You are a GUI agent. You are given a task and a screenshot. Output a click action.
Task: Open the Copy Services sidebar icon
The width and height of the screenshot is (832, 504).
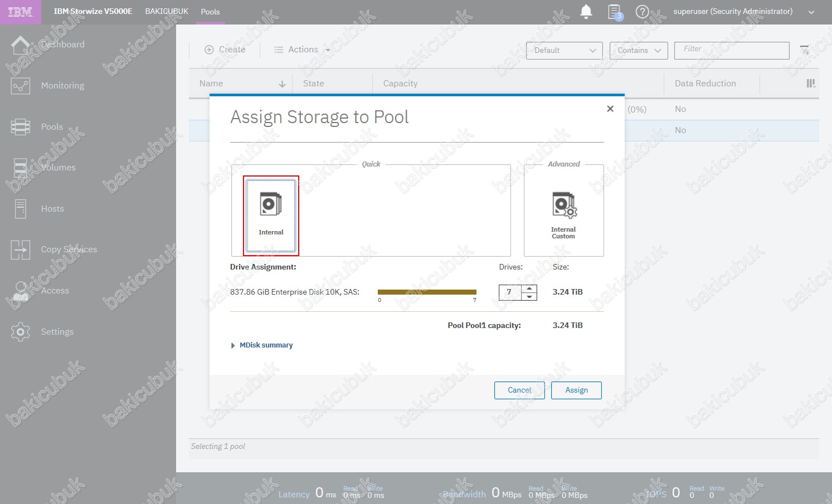tap(21, 249)
